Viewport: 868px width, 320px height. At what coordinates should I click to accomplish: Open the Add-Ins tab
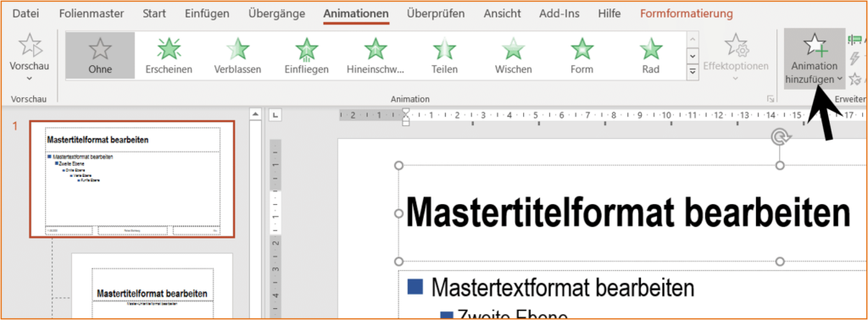[x=559, y=14]
